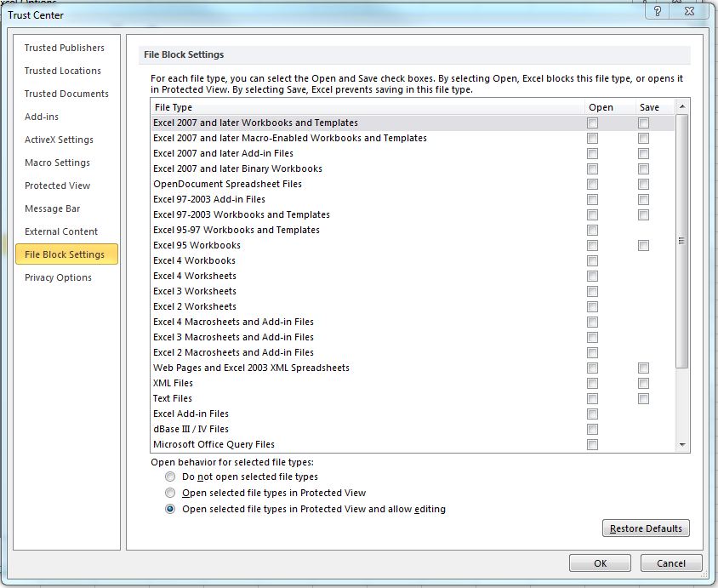Open the Trusted Publishers section
This screenshot has width=718, height=588.
point(65,48)
